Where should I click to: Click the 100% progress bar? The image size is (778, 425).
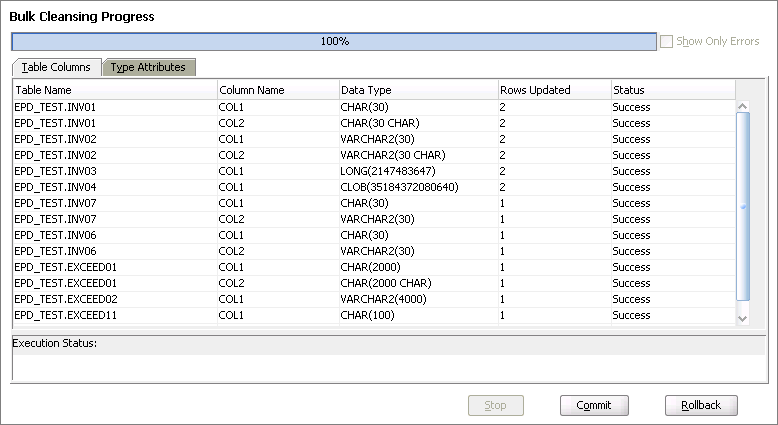(x=334, y=42)
